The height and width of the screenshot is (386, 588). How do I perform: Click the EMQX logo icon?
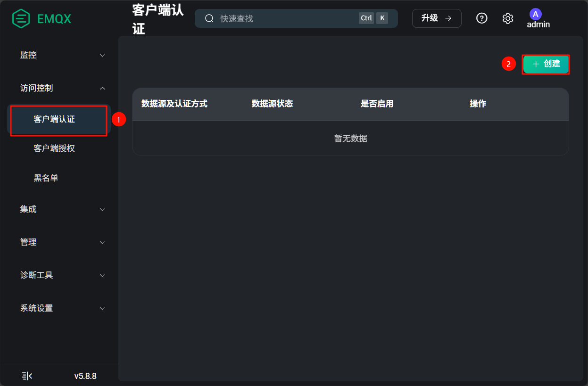click(21, 19)
